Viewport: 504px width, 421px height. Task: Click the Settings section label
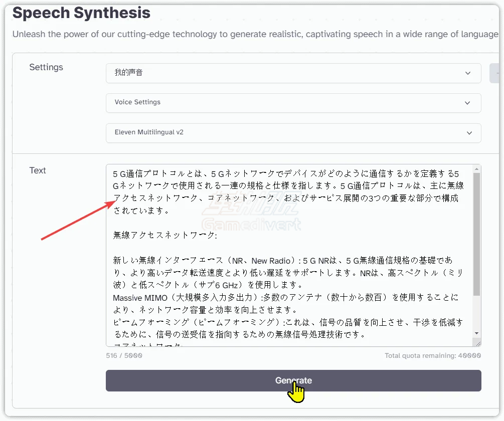point(46,67)
